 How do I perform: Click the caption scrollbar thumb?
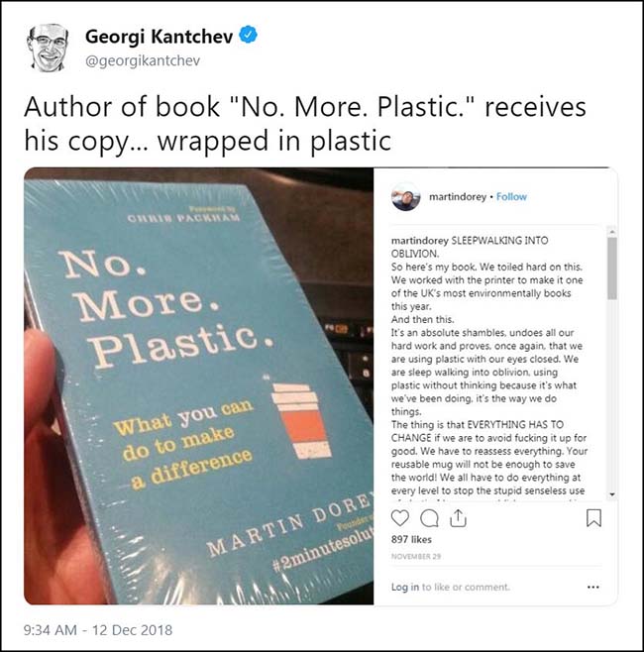pyautogui.click(x=611, y=269)
